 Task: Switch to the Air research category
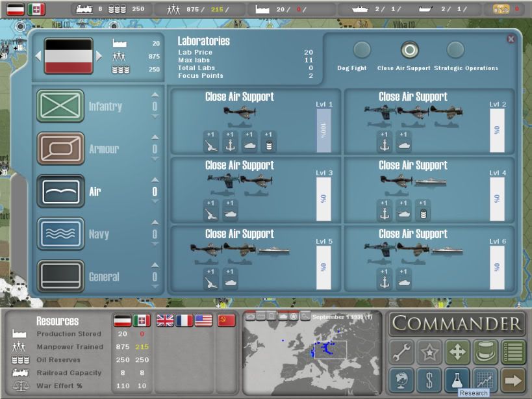[60, 191]
